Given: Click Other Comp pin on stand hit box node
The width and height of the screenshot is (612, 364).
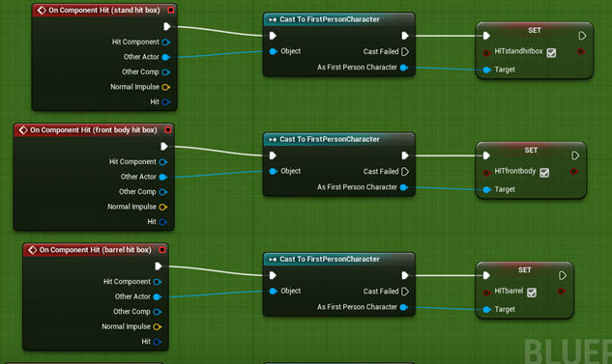Looking at the screenshot, I should point(166,72).
